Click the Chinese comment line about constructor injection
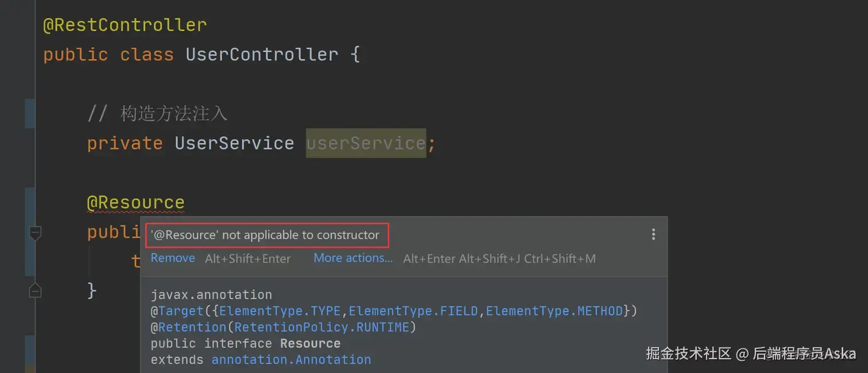868x373 pixels. (157, 114)
